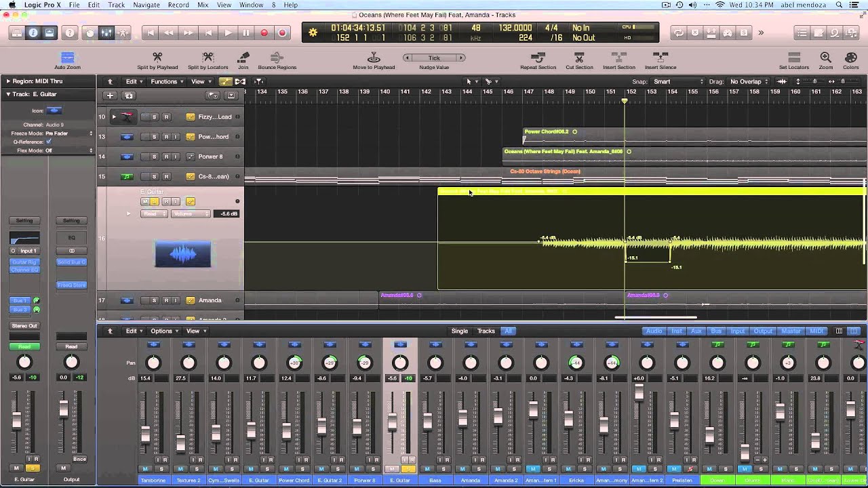Open the Navigate menu

(146, 5)
